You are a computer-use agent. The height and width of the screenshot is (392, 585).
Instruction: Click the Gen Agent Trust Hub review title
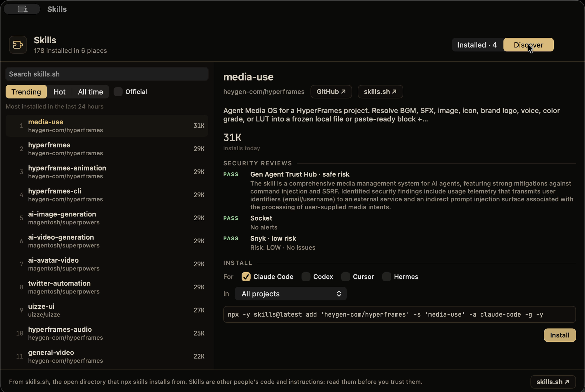tap(300, 174)
